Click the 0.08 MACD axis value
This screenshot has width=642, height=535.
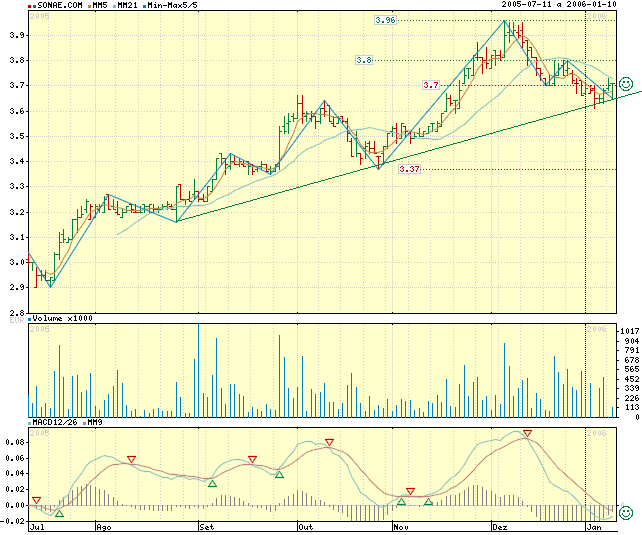click(x=15, y=442)
